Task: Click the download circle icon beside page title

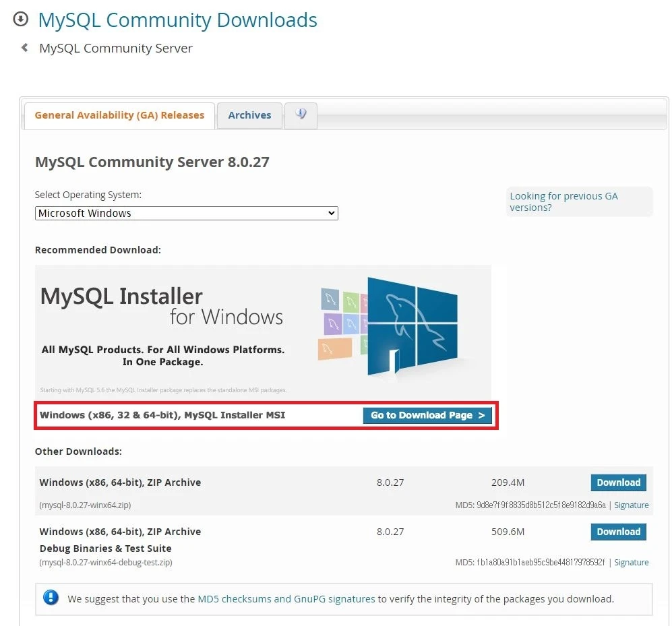Action: 21,20
